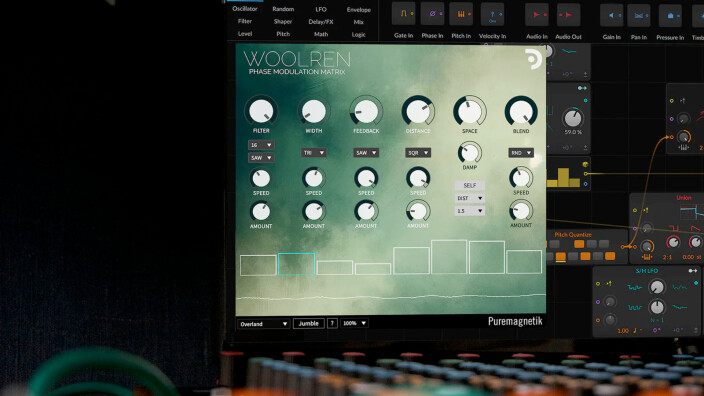Expand the RND waveform dropdown

(521, 153)
